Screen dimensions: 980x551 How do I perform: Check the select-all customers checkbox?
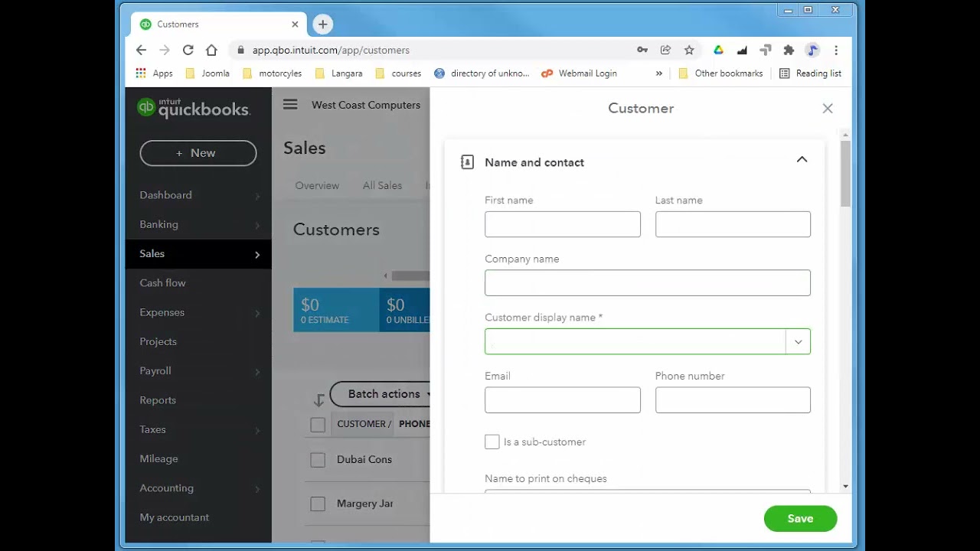tap(318, 425)
